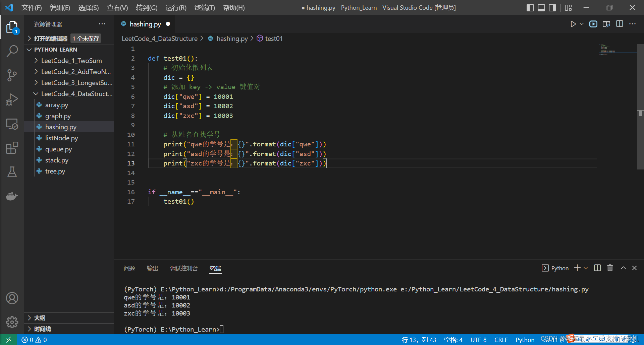Screen dimensions: 644x345
Task: Switch to 问题 panel tab
Action: 129,268
